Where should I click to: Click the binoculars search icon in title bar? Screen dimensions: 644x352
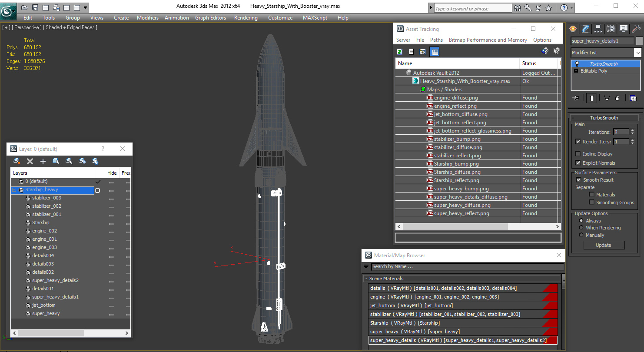click(518, 8)
